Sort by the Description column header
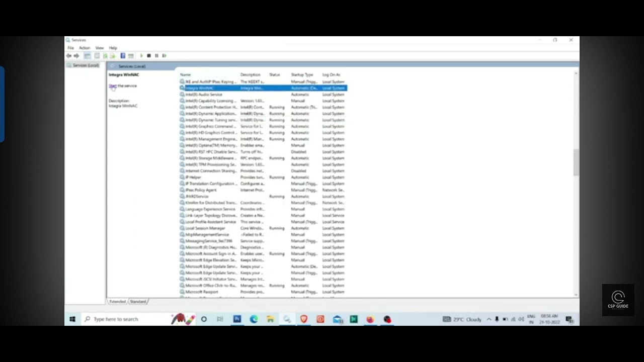Viewport: 644px width, 362px height. pos(250,75)
